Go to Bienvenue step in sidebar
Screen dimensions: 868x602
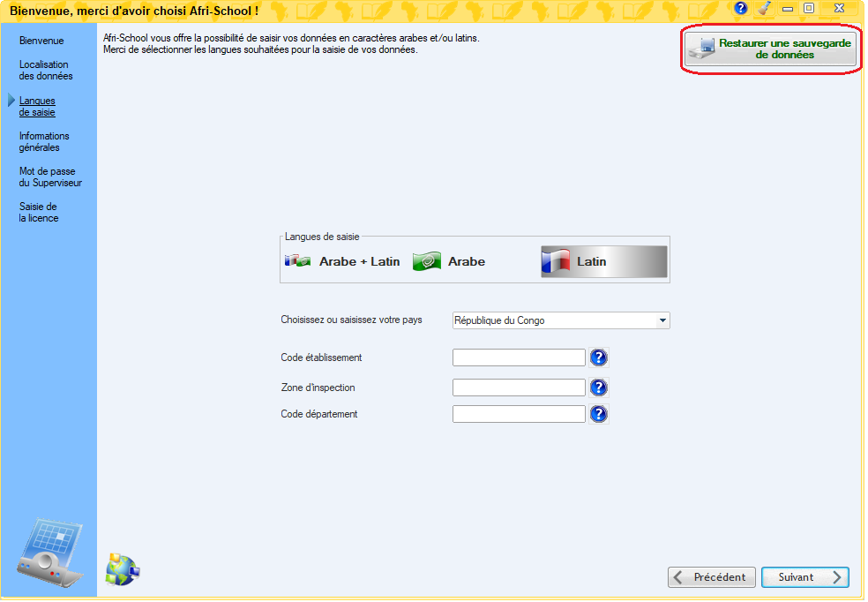(x=41, y=41)
